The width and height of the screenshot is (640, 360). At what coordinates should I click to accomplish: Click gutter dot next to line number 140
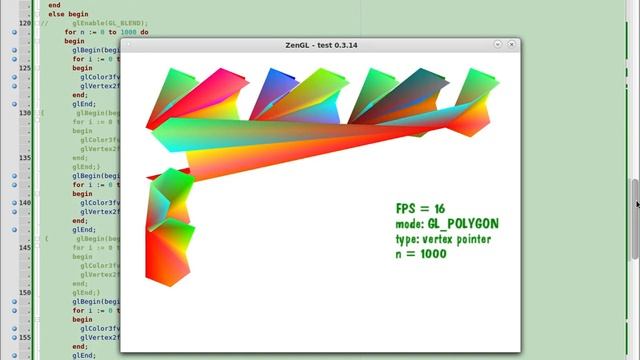pyautogui.click(x=15, y=203)
